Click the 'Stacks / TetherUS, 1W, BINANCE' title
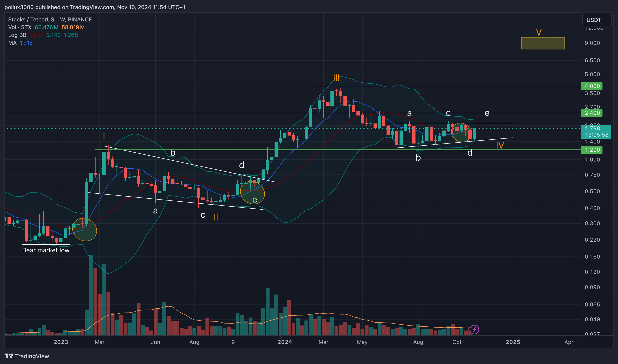The image size is (618, 364). pos(50,19)
